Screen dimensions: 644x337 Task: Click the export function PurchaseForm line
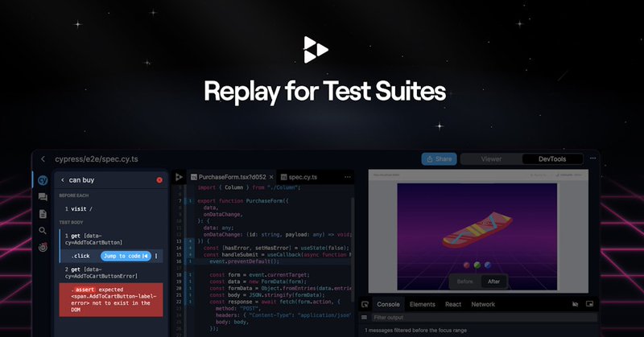[243, 201]
